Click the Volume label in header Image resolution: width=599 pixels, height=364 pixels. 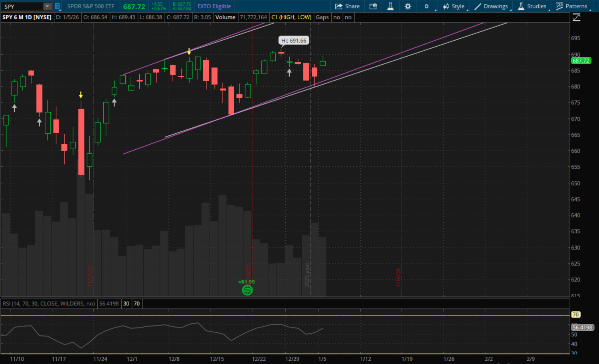pos(225,17)
